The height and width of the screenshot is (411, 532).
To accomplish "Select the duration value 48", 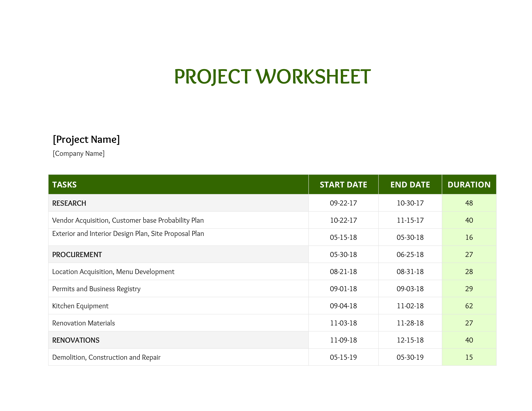I will [x=469, y=203].
